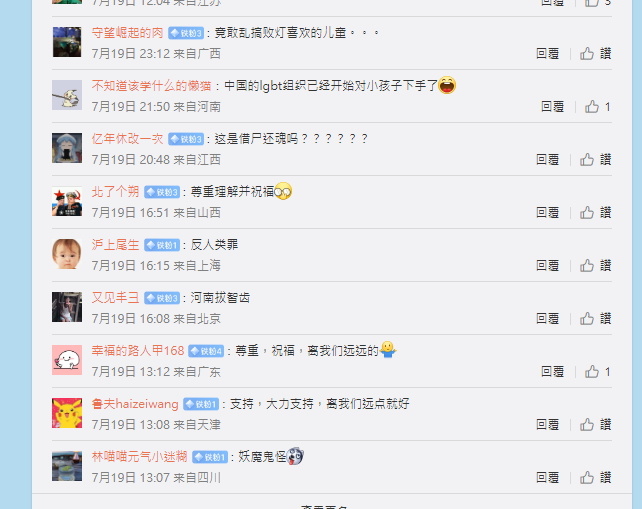Reply to the 妖魔鬼怪 comment
This screenshot has height=509, width=642.
[547, 477]
